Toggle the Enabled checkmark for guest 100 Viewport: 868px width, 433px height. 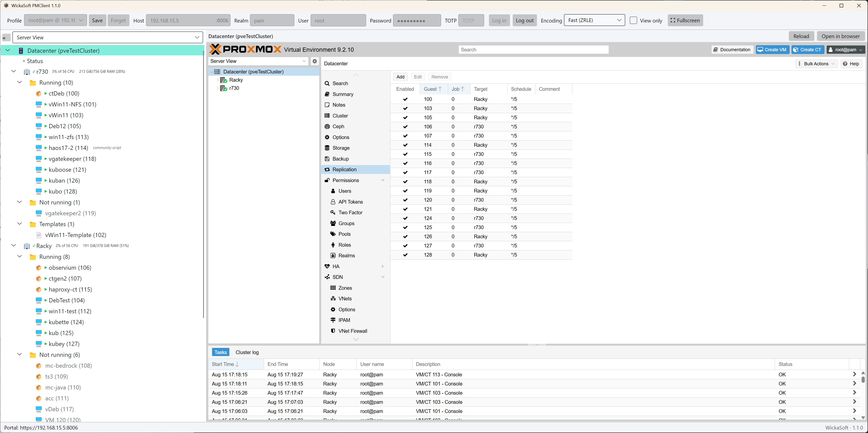405,99
